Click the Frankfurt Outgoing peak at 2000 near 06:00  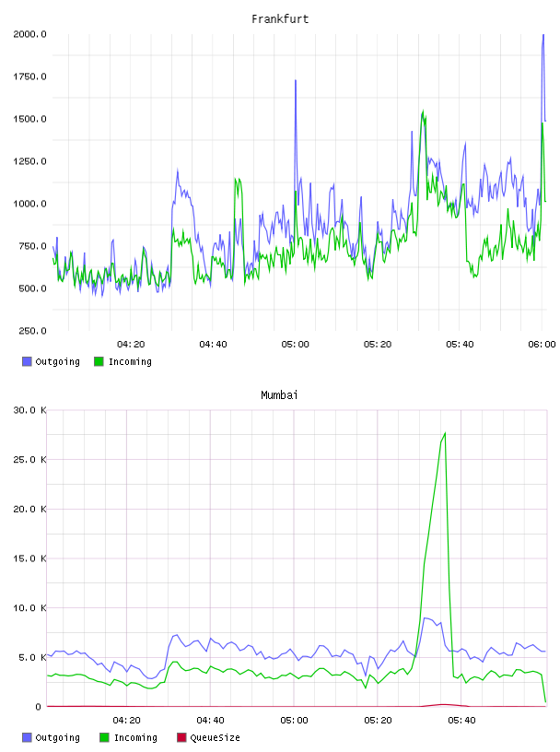543,35
